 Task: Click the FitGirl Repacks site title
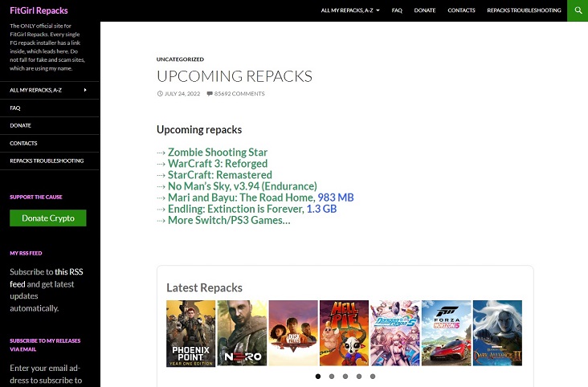[x=39, y=10]
